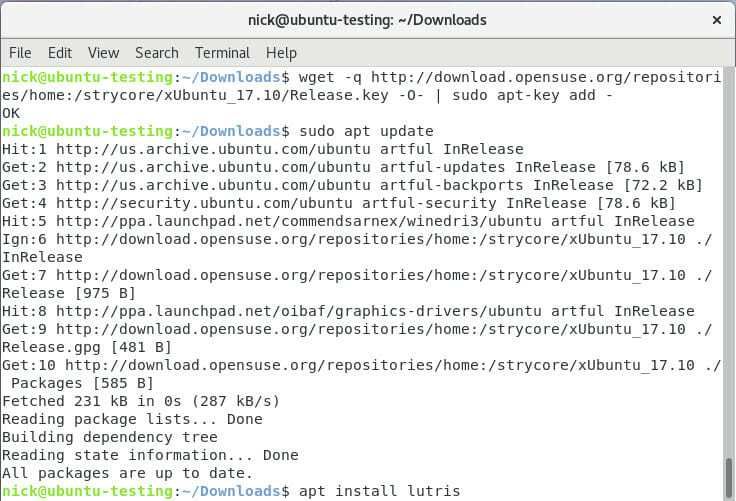Viewport: 736px width, 501px height.
Task: Click 'Fetched 231 kB in 0s' line
Action: (x=141, y=401)
